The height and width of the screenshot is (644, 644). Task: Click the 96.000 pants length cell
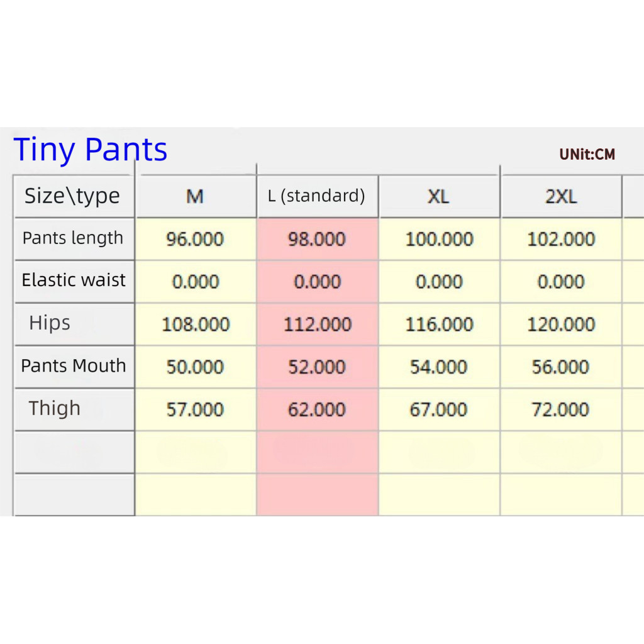point(195,240)
